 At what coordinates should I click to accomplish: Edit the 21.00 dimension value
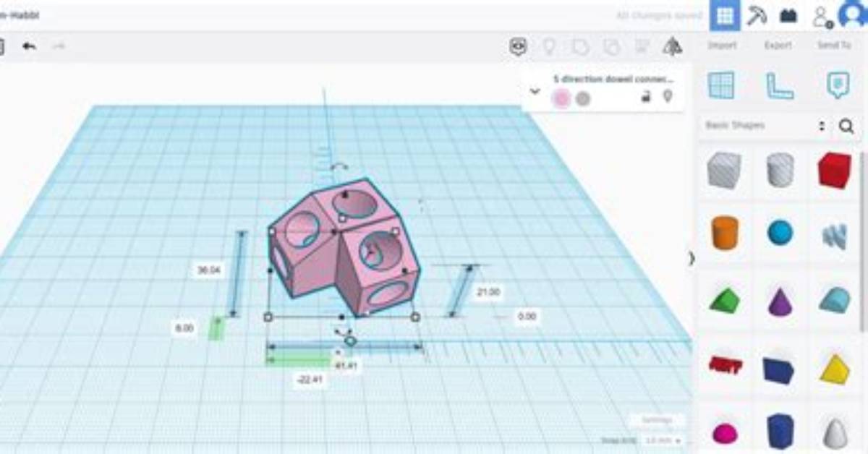pyautogui.click(x=488, y=292)
